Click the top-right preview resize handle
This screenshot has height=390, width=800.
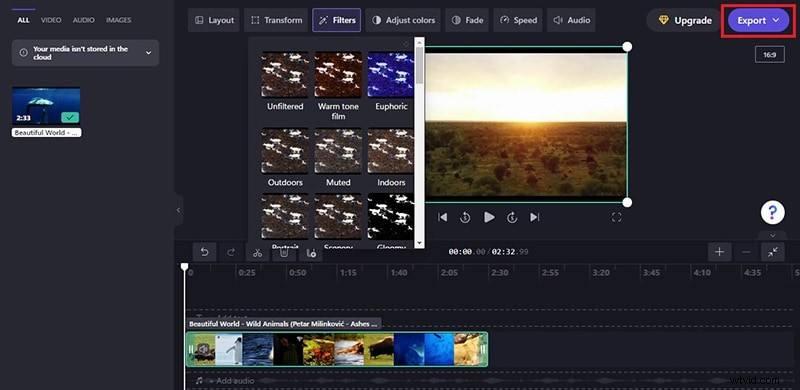[x=628, y=47]
